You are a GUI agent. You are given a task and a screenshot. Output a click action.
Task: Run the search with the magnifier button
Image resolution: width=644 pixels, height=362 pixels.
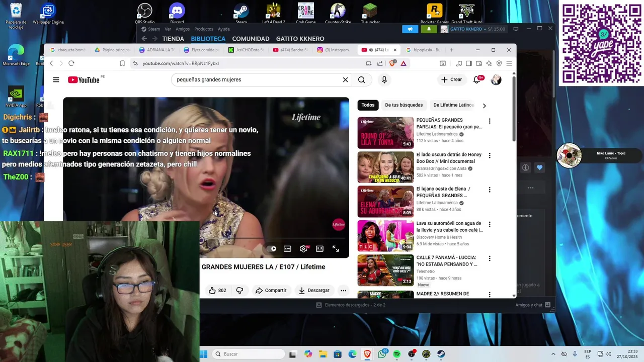(x=361, y=79)
